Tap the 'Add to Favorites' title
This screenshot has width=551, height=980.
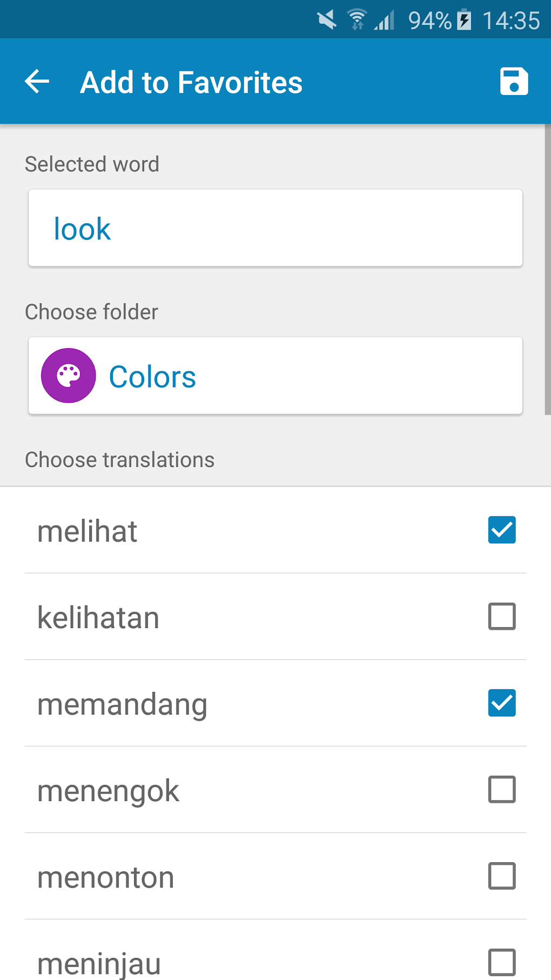[191, 82]
